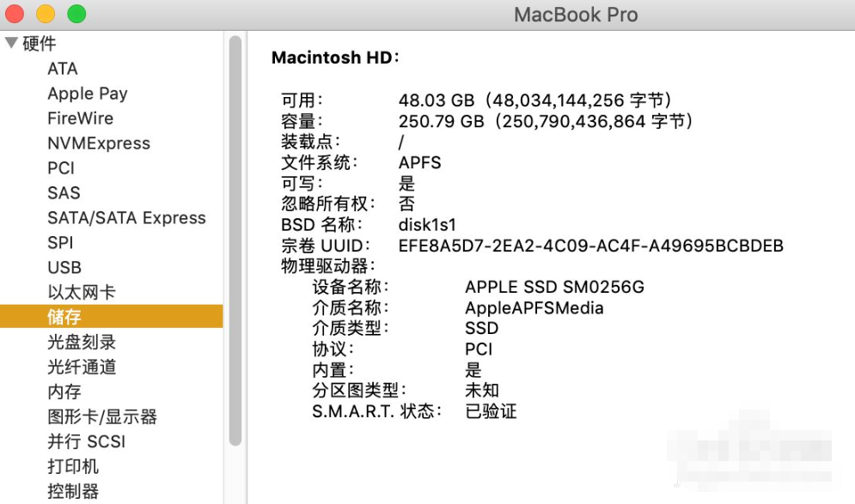Click the Macintosh HD heading

click(x=335, y=58)
